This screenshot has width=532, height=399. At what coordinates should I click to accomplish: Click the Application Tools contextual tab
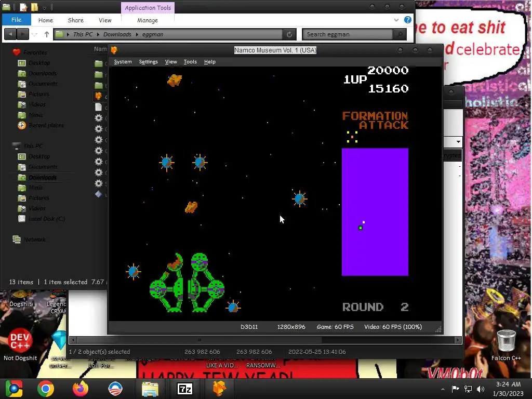148,7
